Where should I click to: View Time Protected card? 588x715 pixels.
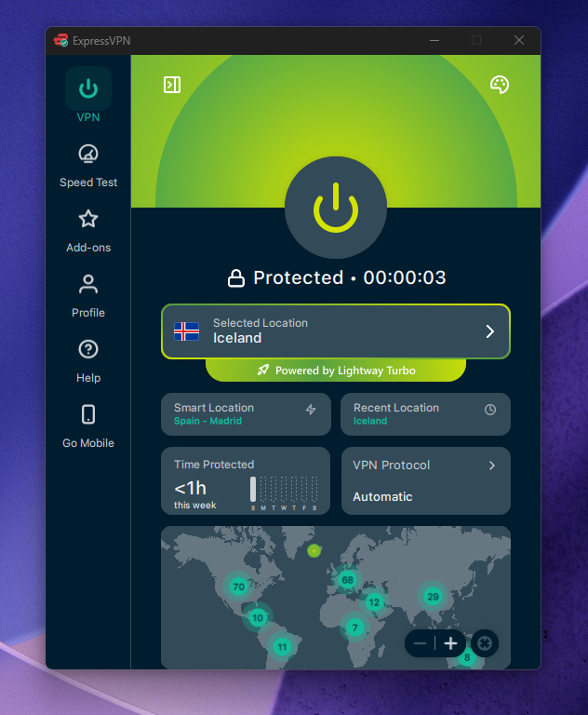click(246, 480)
